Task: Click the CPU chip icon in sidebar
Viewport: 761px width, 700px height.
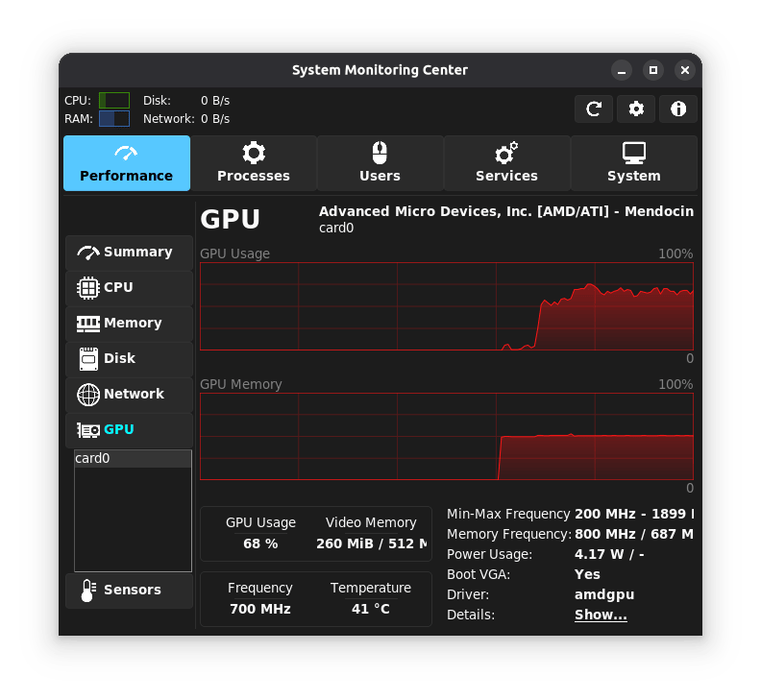Action: [x=88, y=288]
